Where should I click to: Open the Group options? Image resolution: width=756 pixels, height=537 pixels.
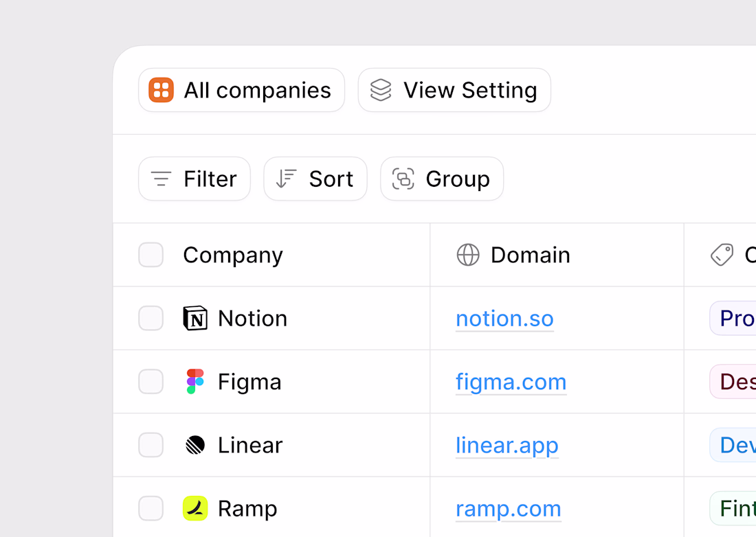pyautogui.click(x=442, y=179)
